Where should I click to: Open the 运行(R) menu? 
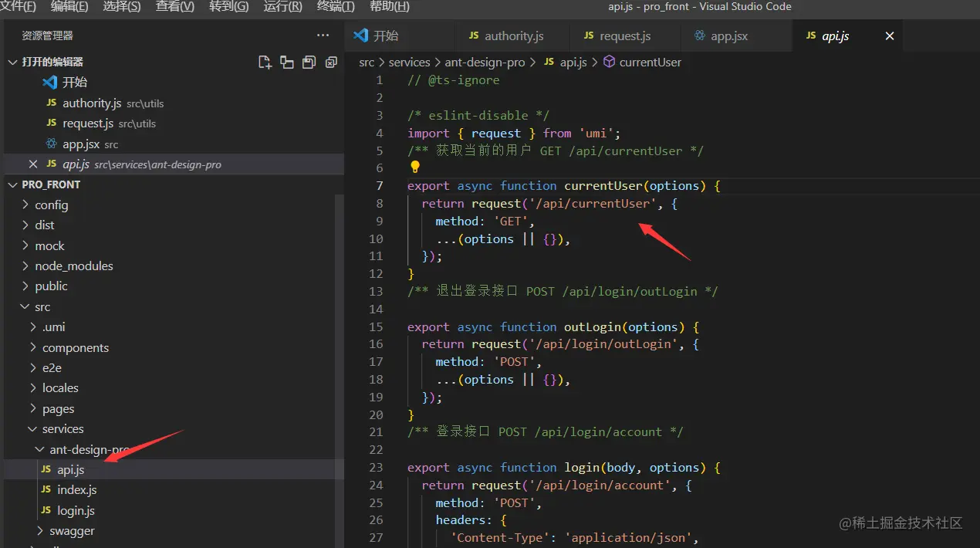[x=283, y=7]
